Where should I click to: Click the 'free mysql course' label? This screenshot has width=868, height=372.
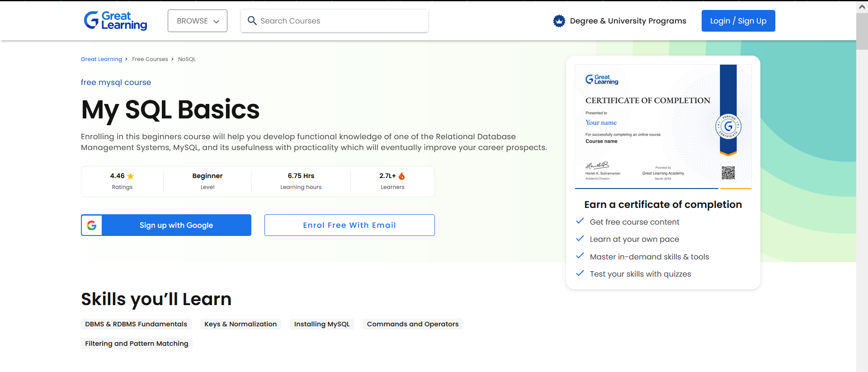(116, 82)
